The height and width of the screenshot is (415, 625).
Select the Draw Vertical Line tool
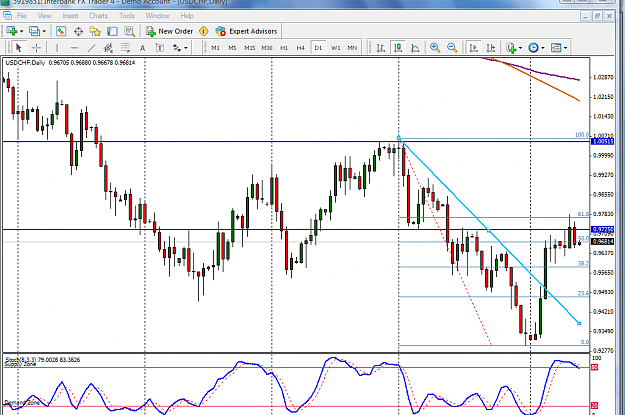(x=57, y=48)
